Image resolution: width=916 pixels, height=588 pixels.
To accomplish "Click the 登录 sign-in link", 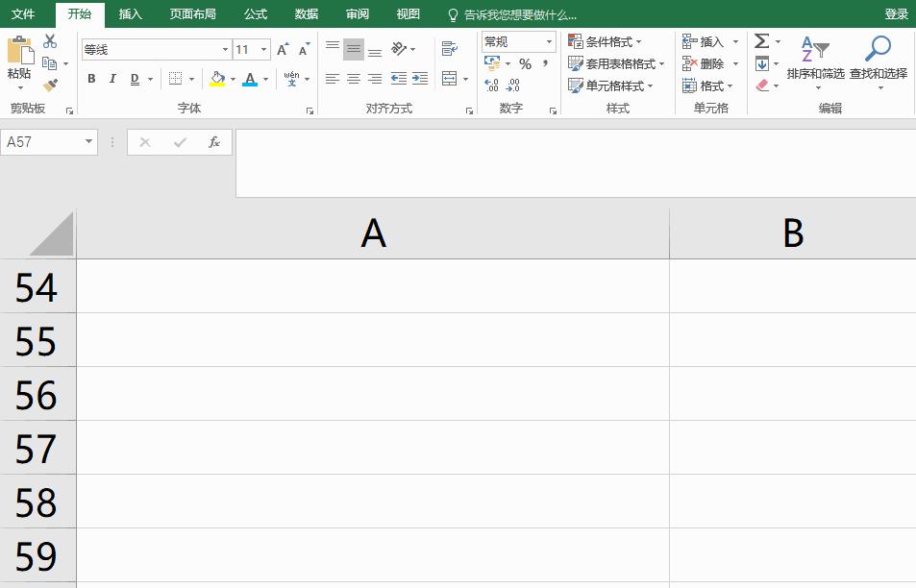I will [896, 14].
